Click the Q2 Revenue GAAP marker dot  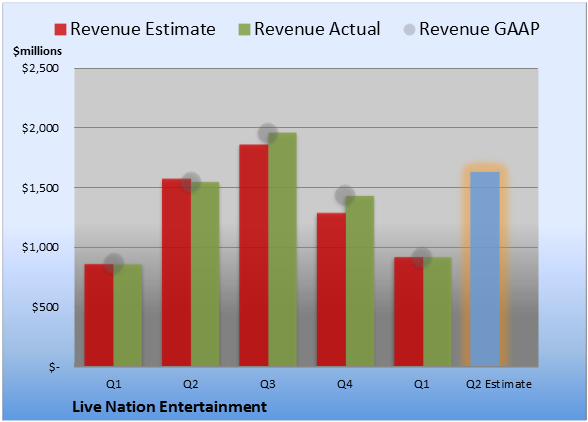click(x=191, y=183)
